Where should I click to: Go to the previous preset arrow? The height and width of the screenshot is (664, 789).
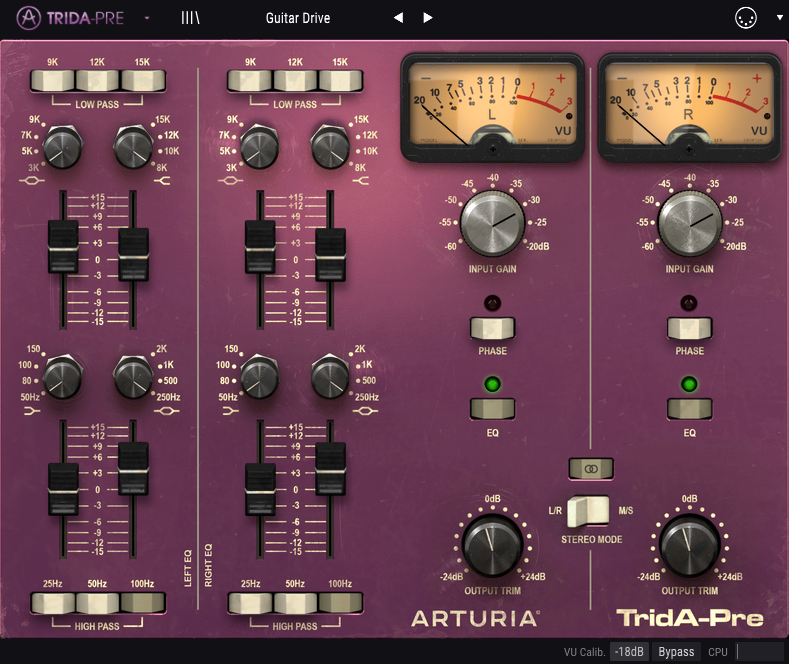(x=398, y=18)
